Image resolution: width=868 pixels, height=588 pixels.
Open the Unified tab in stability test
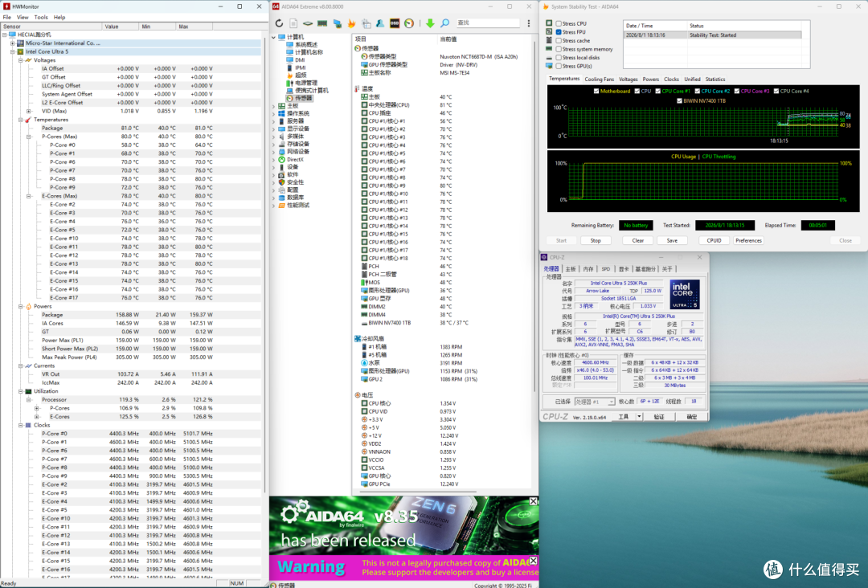pyautogui.click(x=692, y=79)
